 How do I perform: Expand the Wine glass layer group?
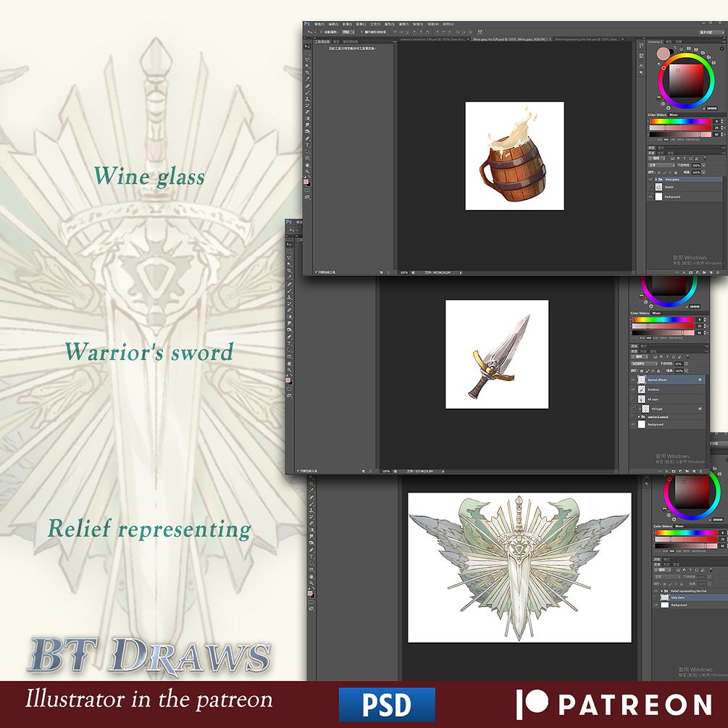656,179
